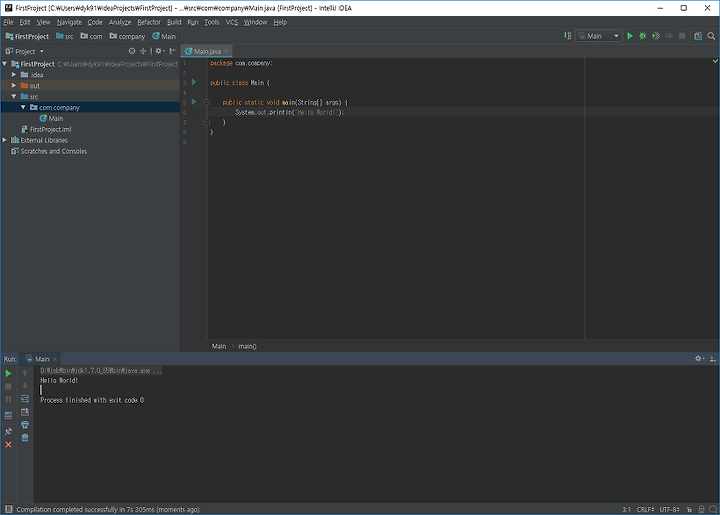Clear all console output with trash icon
Screen dimensions: 720x515
coord(25,437)
